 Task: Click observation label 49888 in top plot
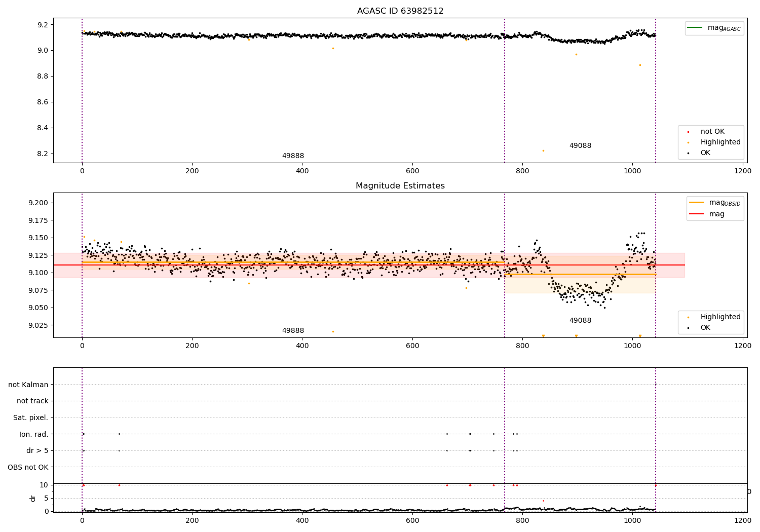[x=293, y=156]
